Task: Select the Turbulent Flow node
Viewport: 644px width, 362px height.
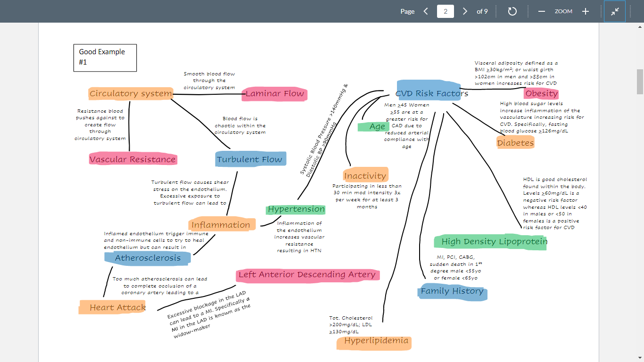Action: tap(250, 159)
